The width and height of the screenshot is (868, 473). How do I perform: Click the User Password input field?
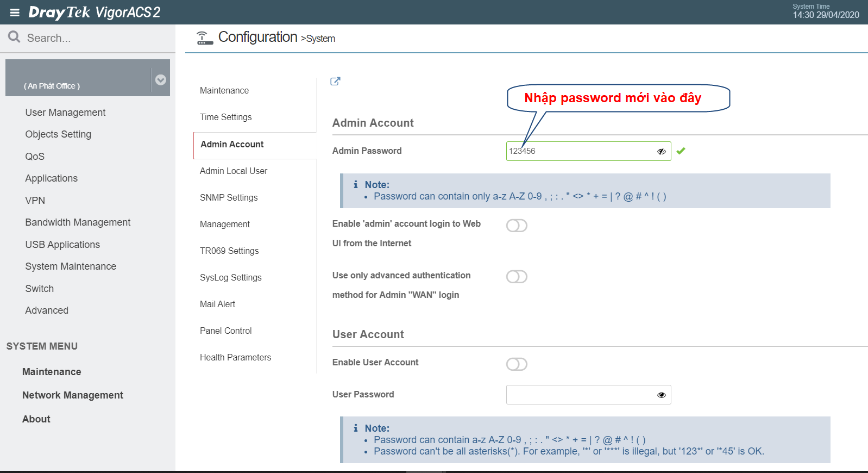[x=578, y=395]
